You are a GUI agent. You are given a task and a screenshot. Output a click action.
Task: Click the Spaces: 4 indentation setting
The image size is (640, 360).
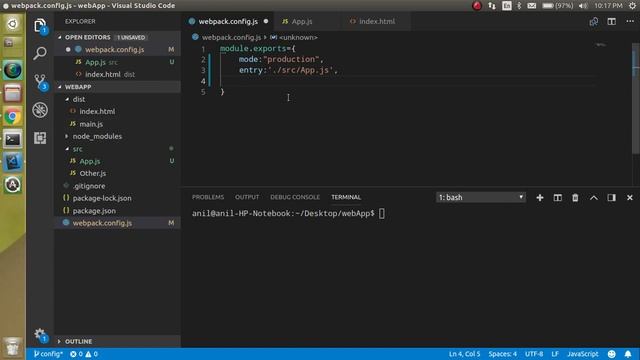pos(502,354)
